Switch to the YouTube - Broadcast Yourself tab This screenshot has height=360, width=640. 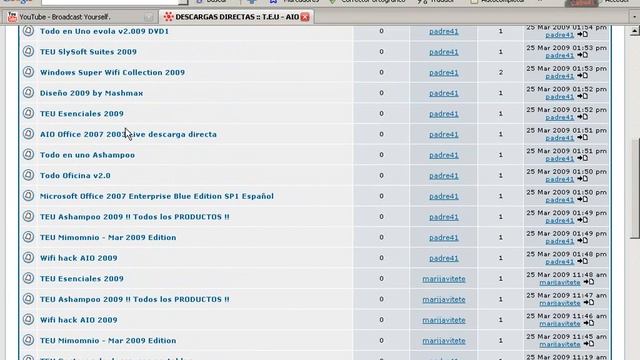click(80, 17)
